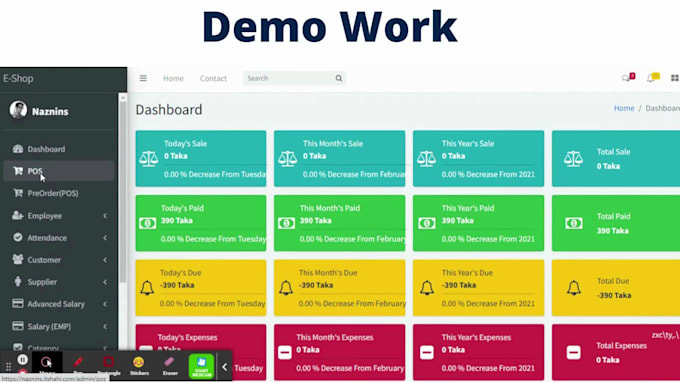Select the Stickers tool in recorder bar
Viewport: 680px width, 383px height.
[139, 366]
